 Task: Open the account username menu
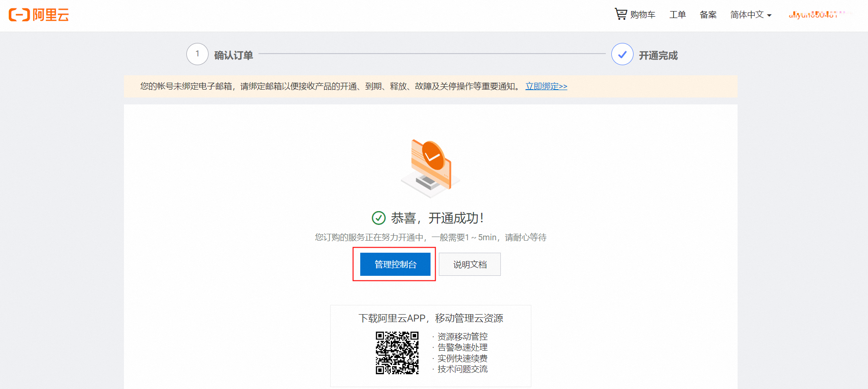815,15
